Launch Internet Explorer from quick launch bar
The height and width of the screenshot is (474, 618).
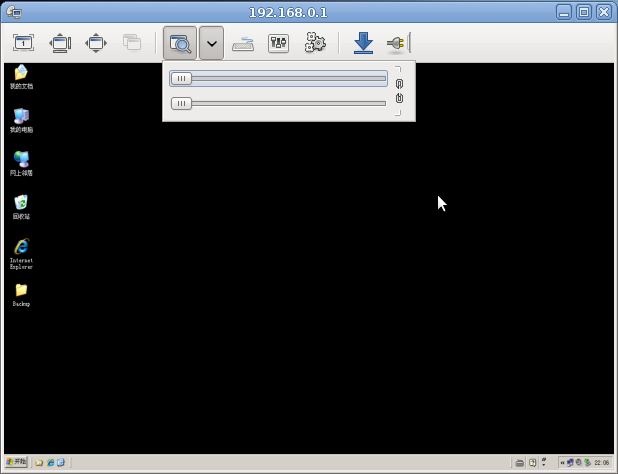tap(50, 462)
